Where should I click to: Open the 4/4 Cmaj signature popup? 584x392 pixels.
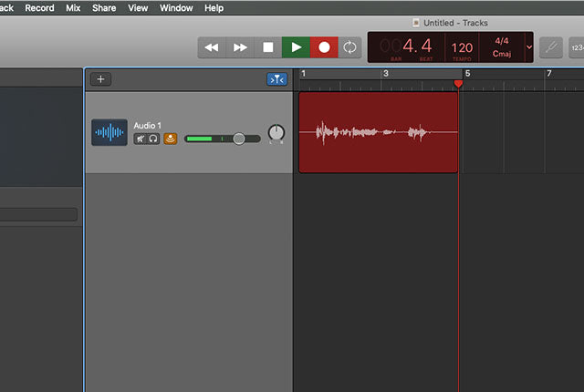click(x=502, y=47)
